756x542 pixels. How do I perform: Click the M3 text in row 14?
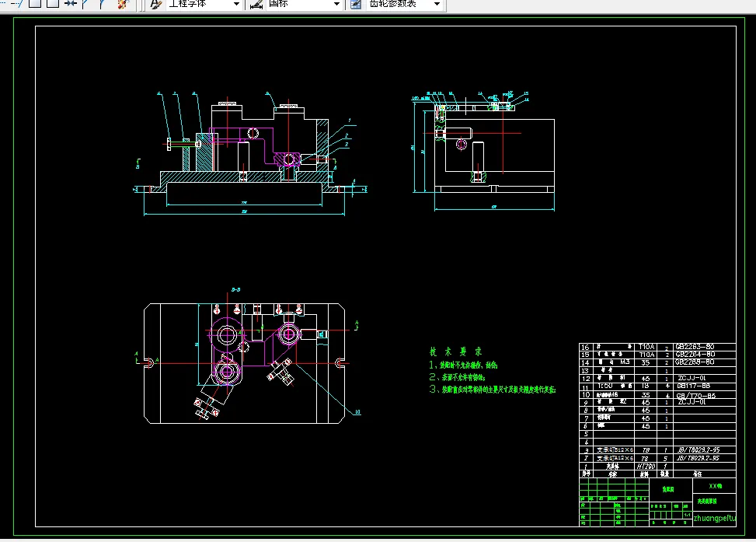click(625, 362)
